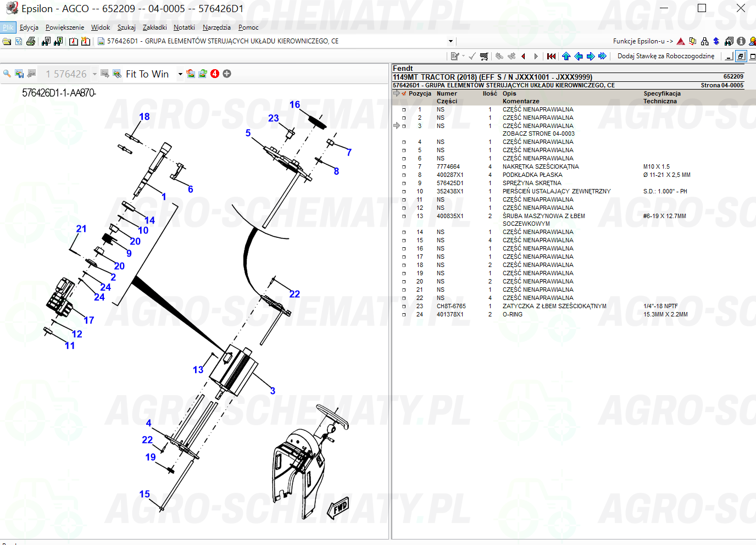Expand the Fit To Win zoom dropdown
The height and width of the screenshot is (545, 756).
click(180, 74)
